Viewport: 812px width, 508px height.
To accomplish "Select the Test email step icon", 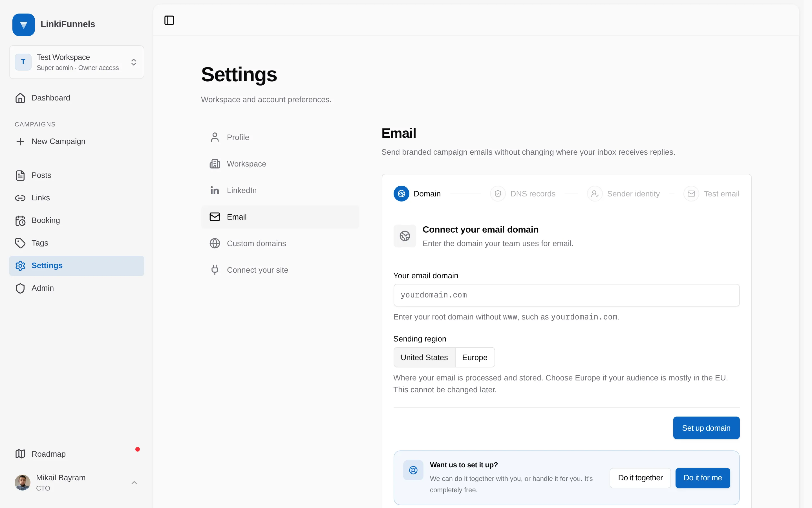I will 691,194.
